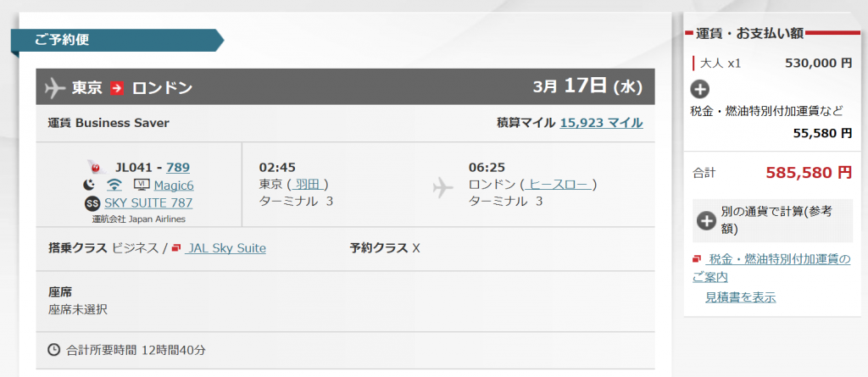868x377 pixels.
Task: Click the red arrow between 東京 and ロンドン
Action: [117, 87]
